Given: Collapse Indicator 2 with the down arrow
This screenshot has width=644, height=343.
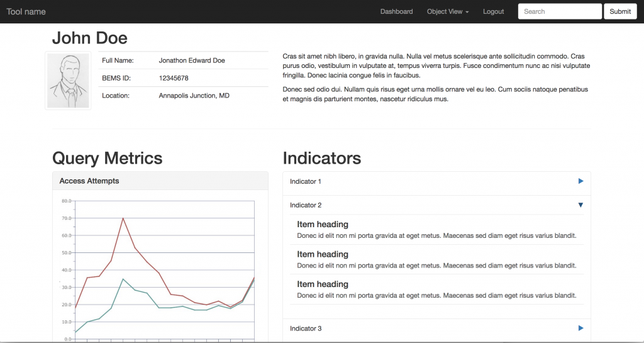Looking at the screenshot, I should [580, 205].
